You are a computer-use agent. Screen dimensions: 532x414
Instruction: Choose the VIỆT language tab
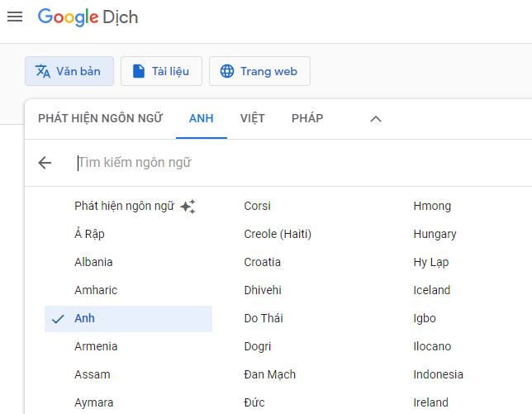click(252, 118)
